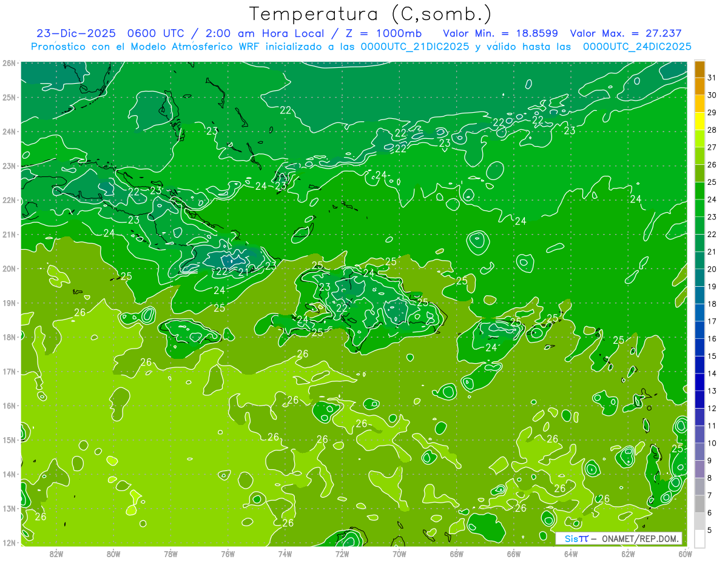Click the color scale label 30
Image resolution: width=728 pixels, height=562 pixels.
coord(712,95)
